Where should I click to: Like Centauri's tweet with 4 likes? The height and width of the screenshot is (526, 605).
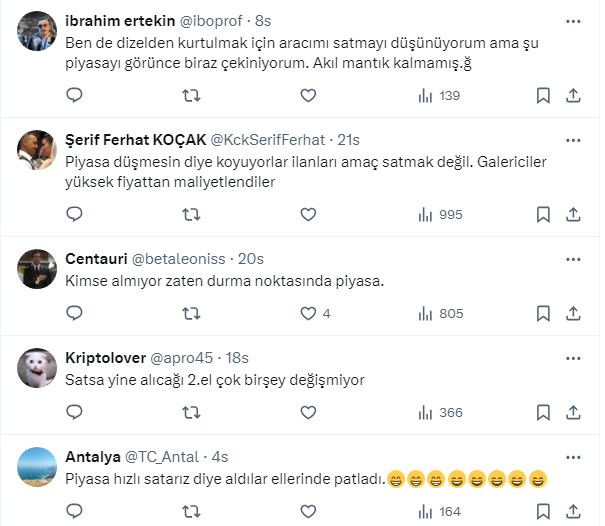tap(308, 313)
